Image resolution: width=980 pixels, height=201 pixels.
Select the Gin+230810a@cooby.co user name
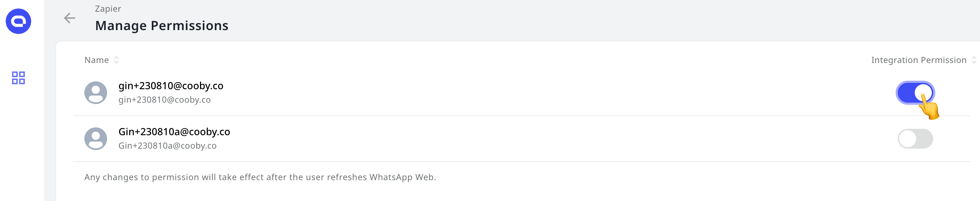(x=174, y=132)
